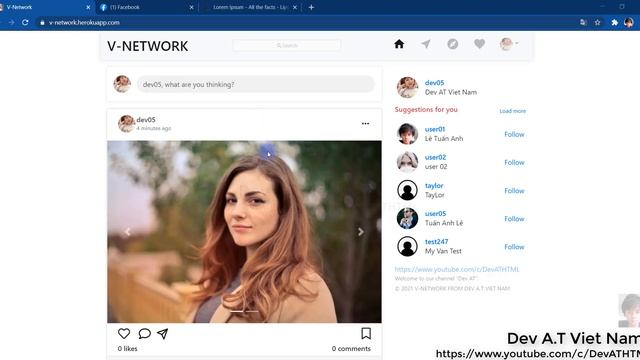640x360 pixels.
Task: Show previous image with carousel left arrow
Action: click(x=127, y=232)
